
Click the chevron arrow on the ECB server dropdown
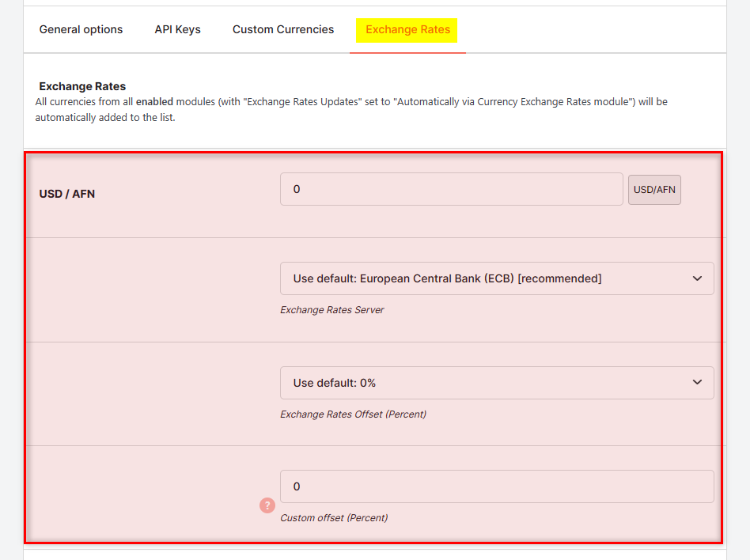pos(697,278)
